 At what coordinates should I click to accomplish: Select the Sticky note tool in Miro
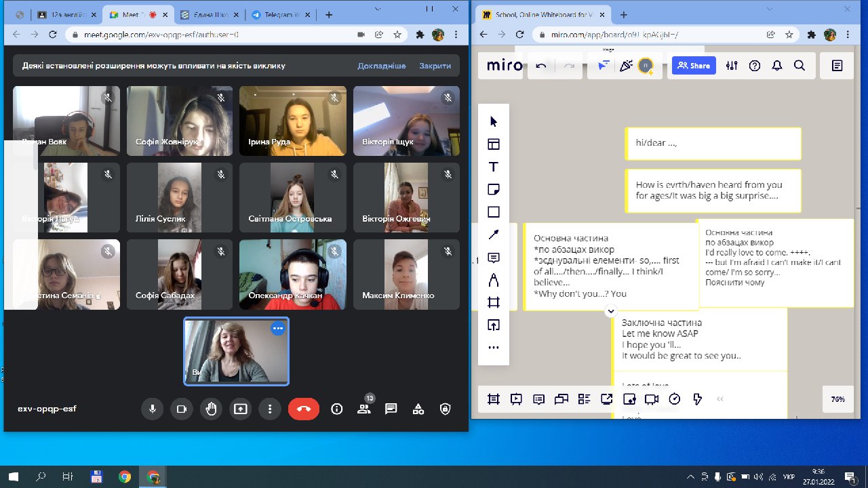coord(494,189)
